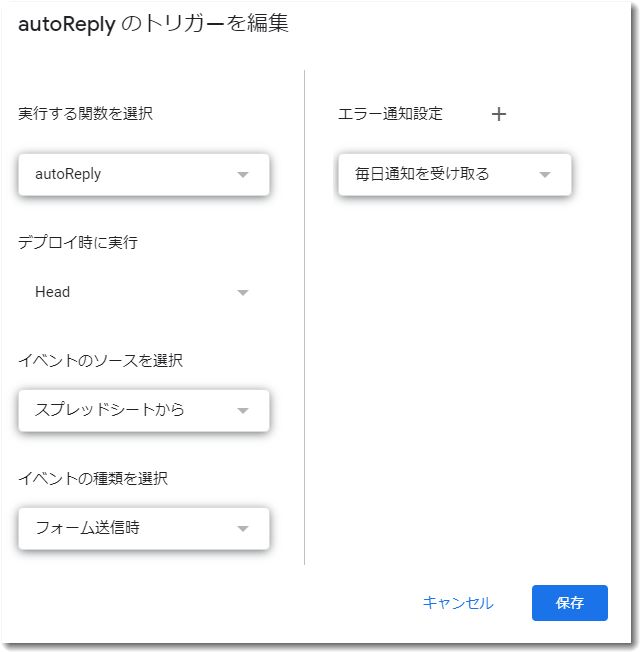Open the autoReply function selector

point(130,174)
